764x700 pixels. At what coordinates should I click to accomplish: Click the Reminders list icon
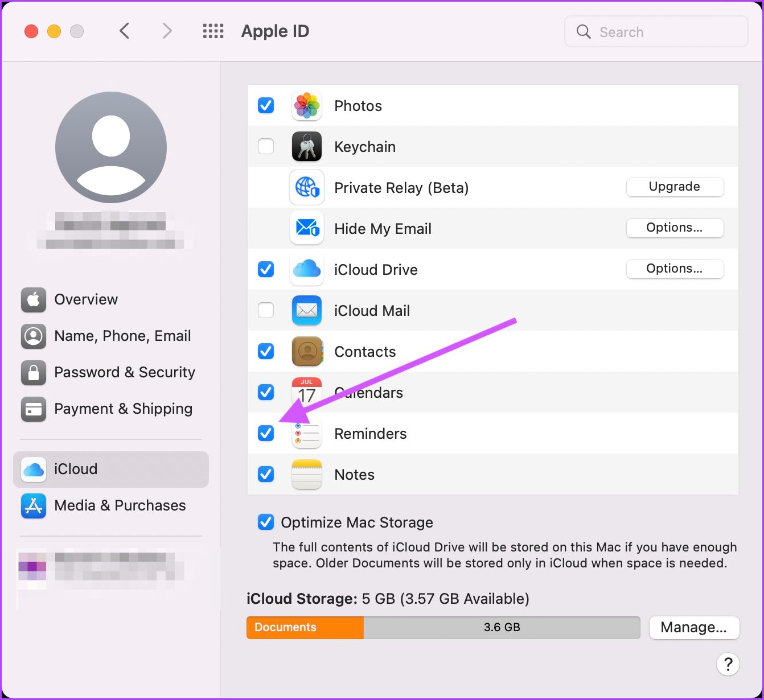click(307, 434)
